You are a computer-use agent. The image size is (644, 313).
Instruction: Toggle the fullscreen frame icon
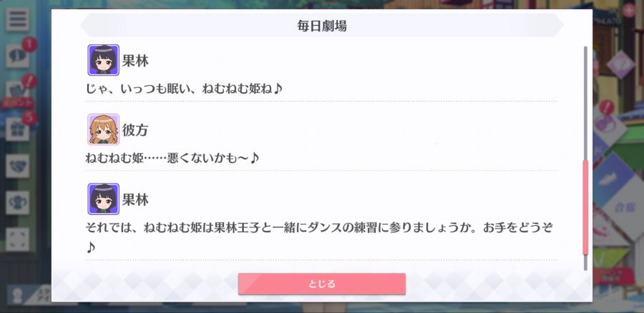[x=17, y=239]
